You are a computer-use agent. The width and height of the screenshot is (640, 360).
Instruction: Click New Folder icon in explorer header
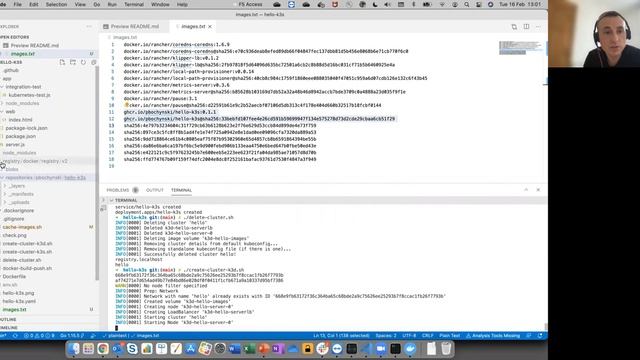click(x=73, y=62)
